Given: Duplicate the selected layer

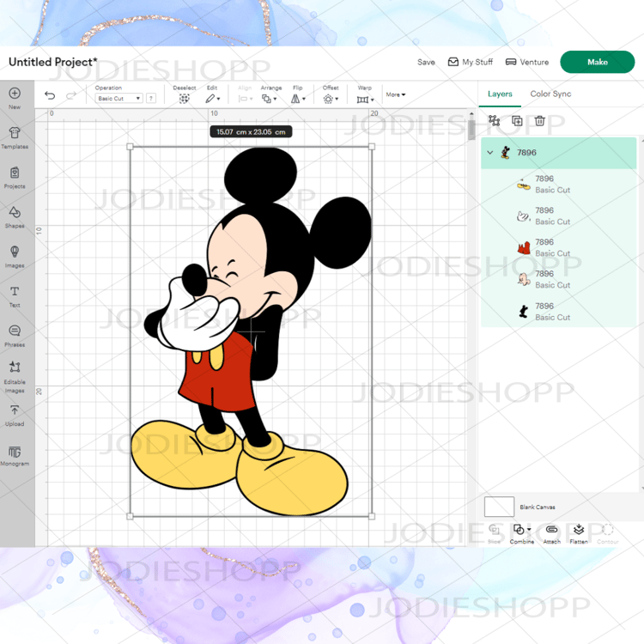Looking at the screenshot, I should pyautogui.click(x=517, y=121).
